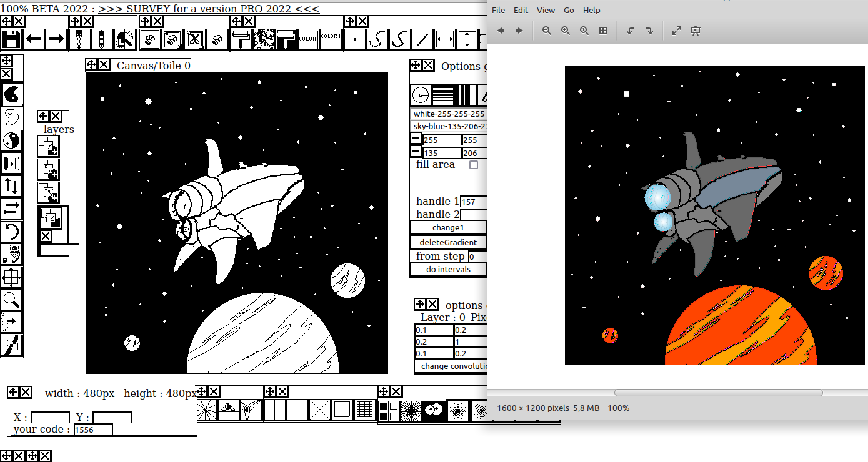The image size is (868, 462).
Task: Click the handle 1 input field
Action: point(474,202)
